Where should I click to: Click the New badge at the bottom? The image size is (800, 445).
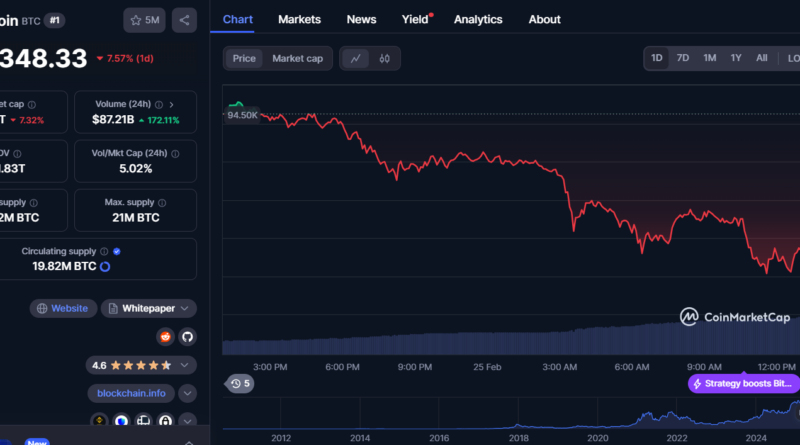point(37,442)
